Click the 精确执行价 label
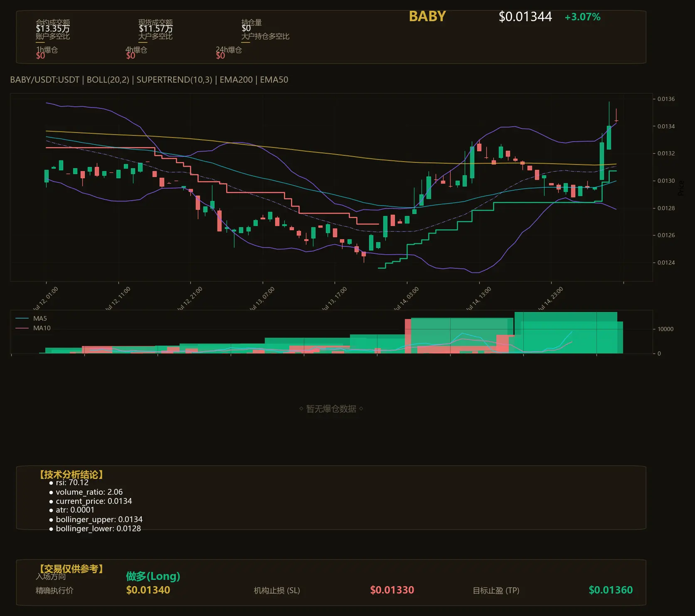Image resolution: width=695 pixels, height=616 pixels. coord(54,590)
